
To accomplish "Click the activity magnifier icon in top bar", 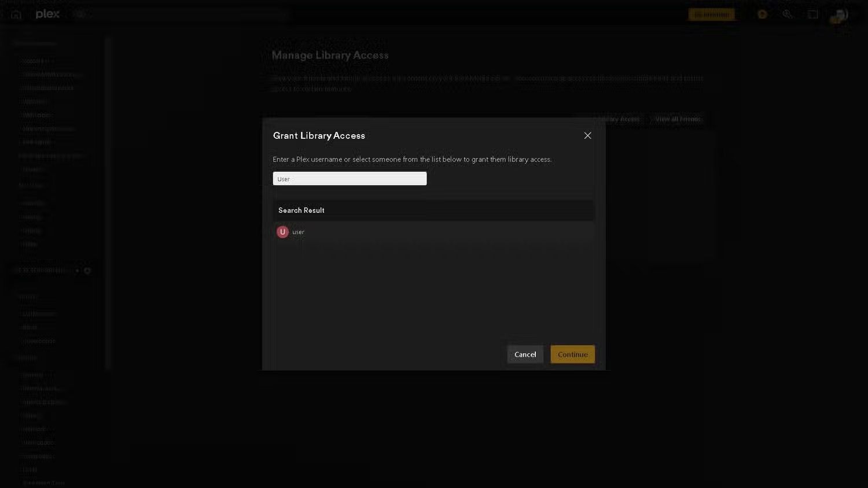I will pos(788,14).
